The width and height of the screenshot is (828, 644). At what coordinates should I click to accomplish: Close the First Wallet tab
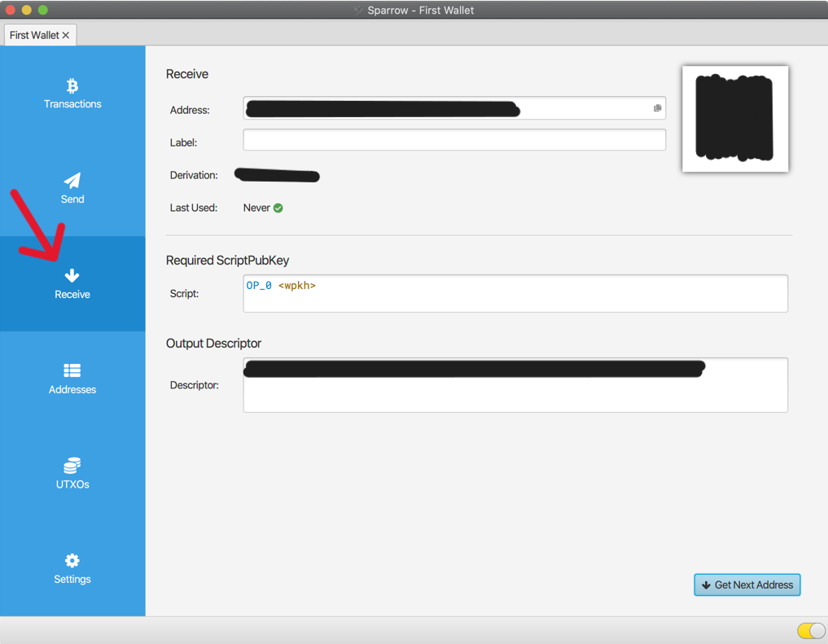65,35
